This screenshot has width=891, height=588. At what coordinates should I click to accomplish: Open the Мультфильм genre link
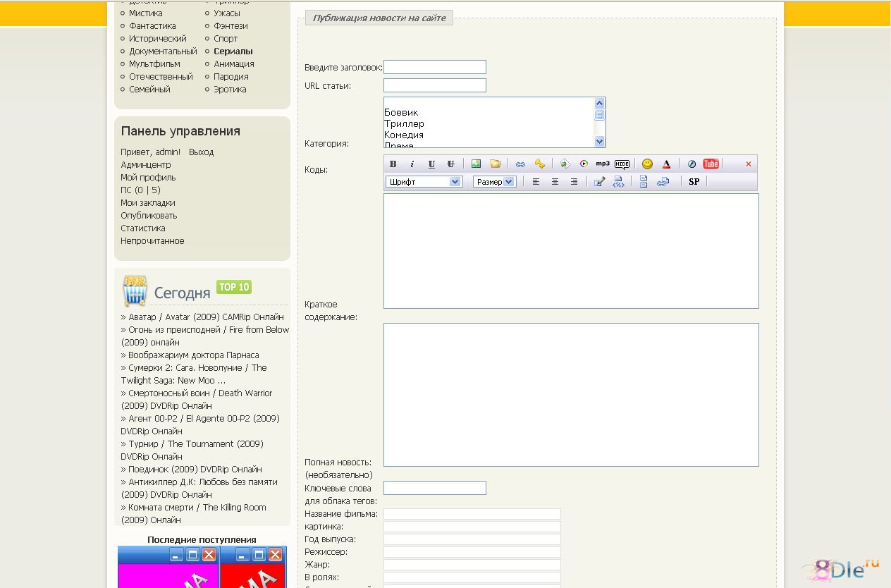point(154,64)
